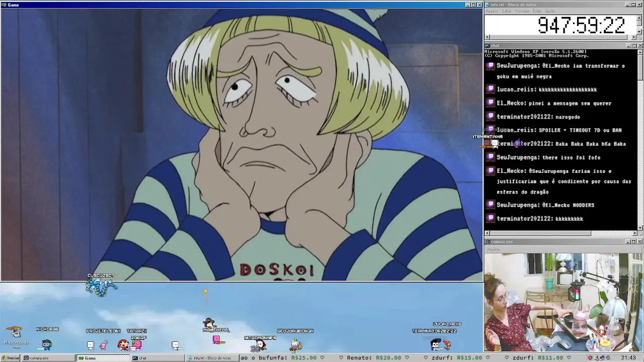Click the Notepad title bar icon
This screenshot has height=362, width=644.
488,5
